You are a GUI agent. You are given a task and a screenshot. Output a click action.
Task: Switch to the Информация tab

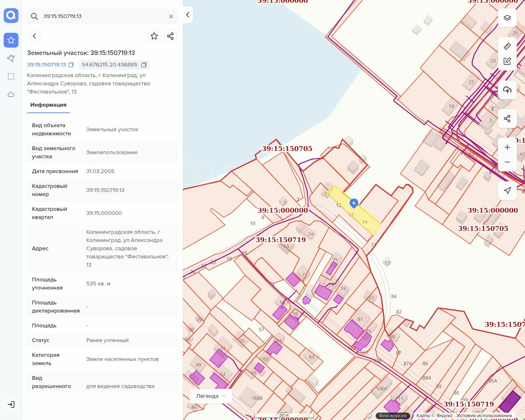[48, 105]
